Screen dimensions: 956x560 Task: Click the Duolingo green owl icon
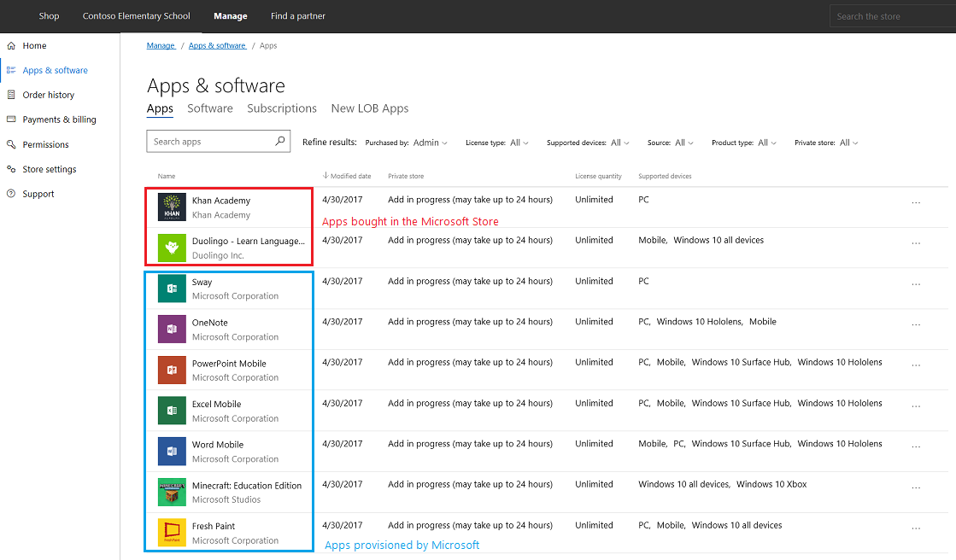coord(172,248)
